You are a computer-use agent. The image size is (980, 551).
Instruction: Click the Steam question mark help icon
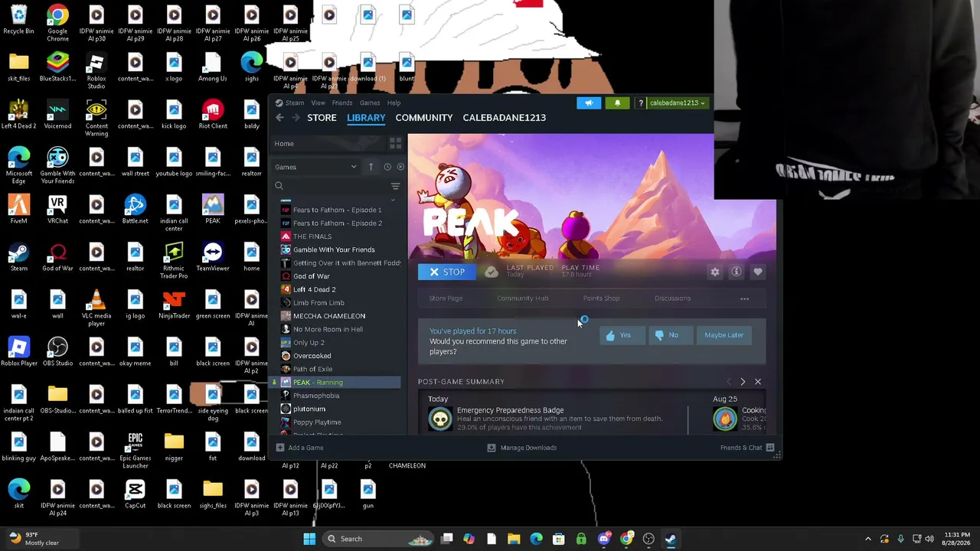tap(641, 103)
